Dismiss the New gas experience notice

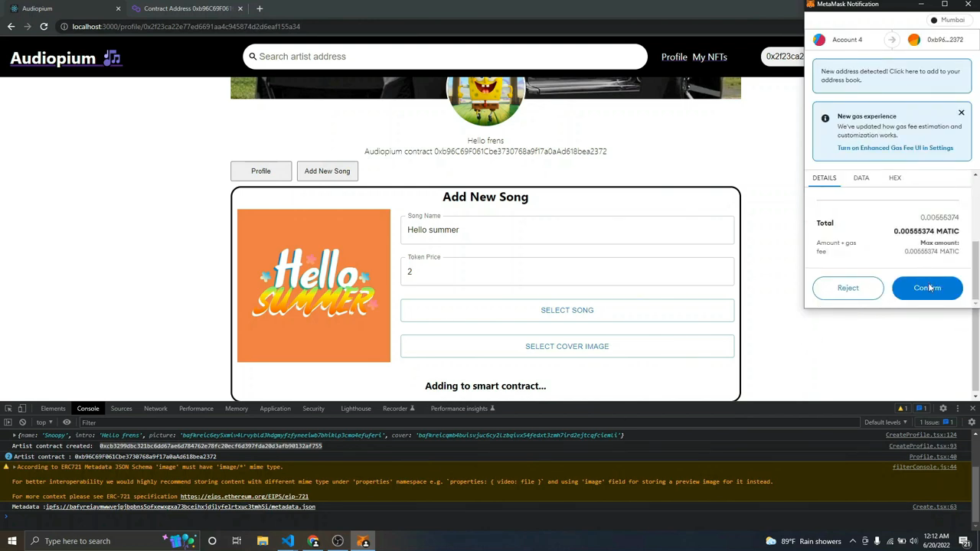point(962,112)
